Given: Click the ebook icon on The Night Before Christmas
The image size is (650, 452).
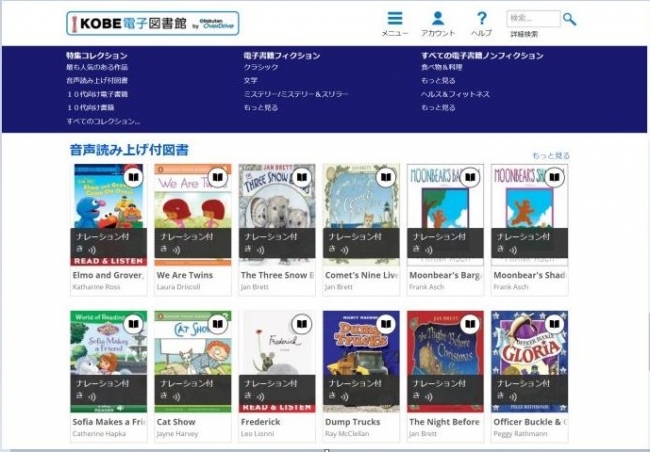Looking at the screenshot, I should (x=470, y=324).
